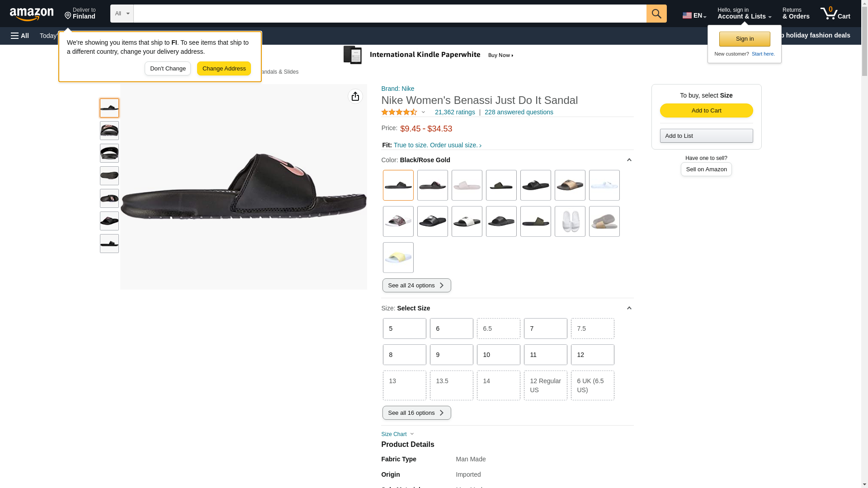Open 228 answered questions link
This screenshot has width=868, height=488.
(x=519, y=112)
